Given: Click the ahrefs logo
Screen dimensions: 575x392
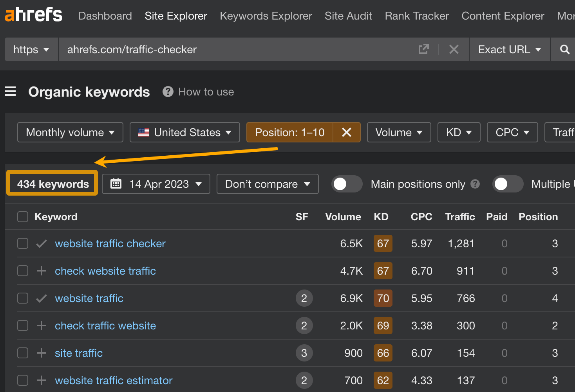Looking at the screenshot, I should pos(33,15).
